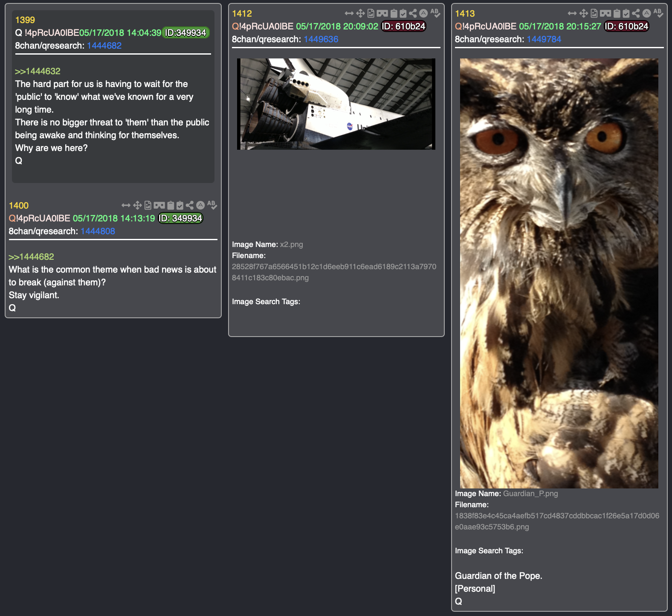The image size is (672, 616).
Task: Click share icon on post 1412
Action: [x=413, y=13]
